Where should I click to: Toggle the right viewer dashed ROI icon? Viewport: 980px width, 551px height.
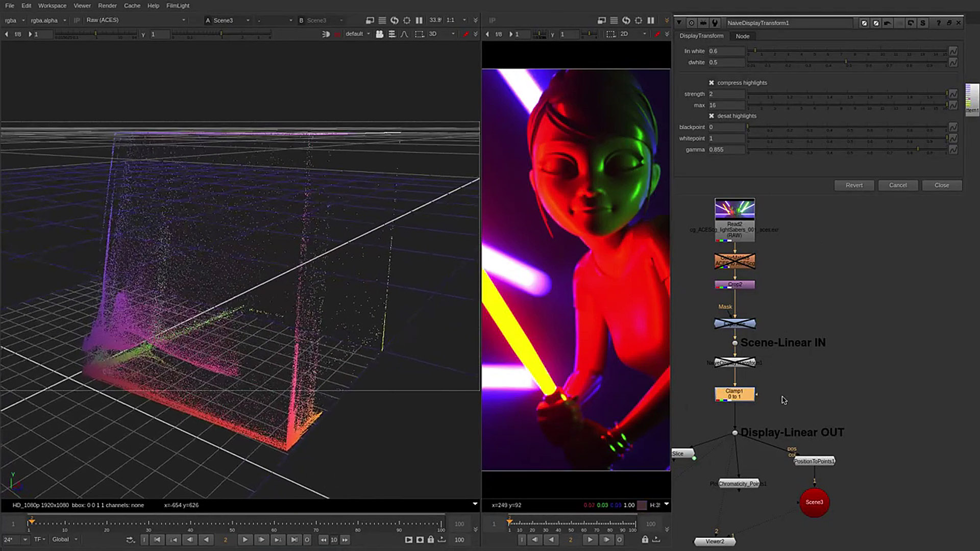click(x=611, y=34)
